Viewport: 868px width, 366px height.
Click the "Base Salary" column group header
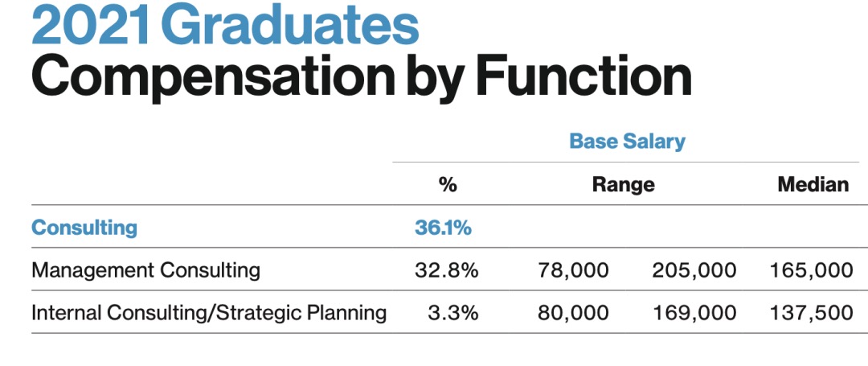coord(627,142)
